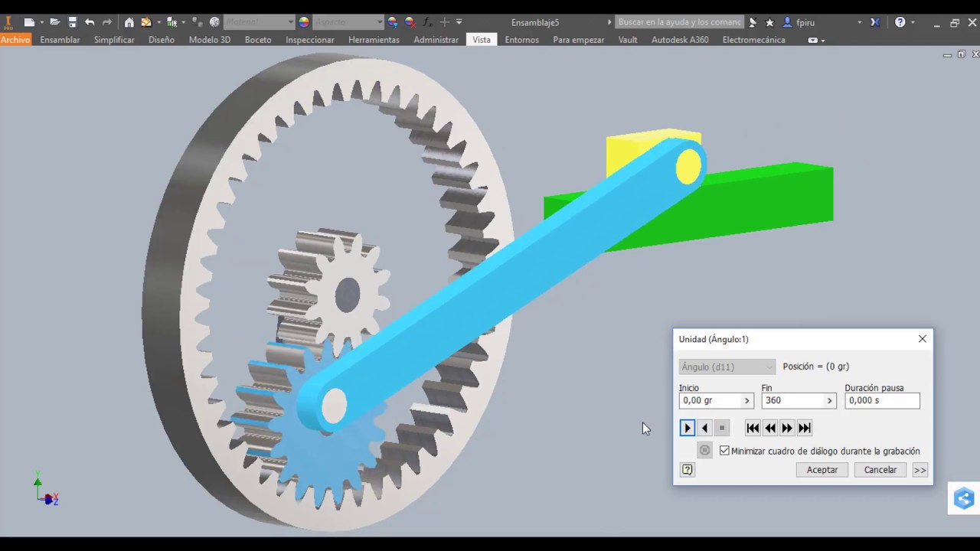Click the favorites star icon

click(770, 22)
